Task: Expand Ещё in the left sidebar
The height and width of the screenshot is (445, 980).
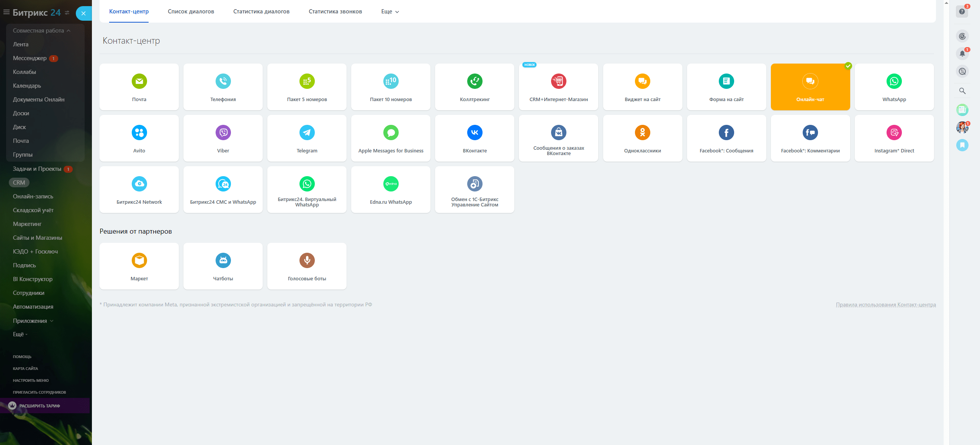Action: click(x=20, y=334)
